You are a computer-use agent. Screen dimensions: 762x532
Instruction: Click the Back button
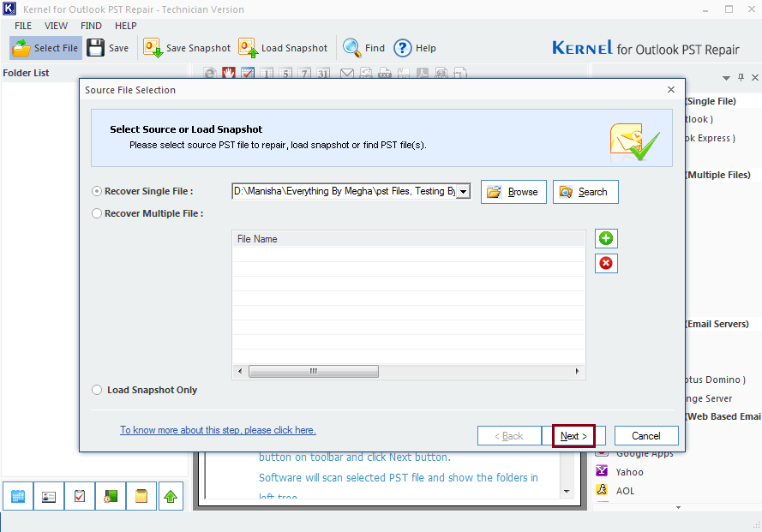[509, 436]
